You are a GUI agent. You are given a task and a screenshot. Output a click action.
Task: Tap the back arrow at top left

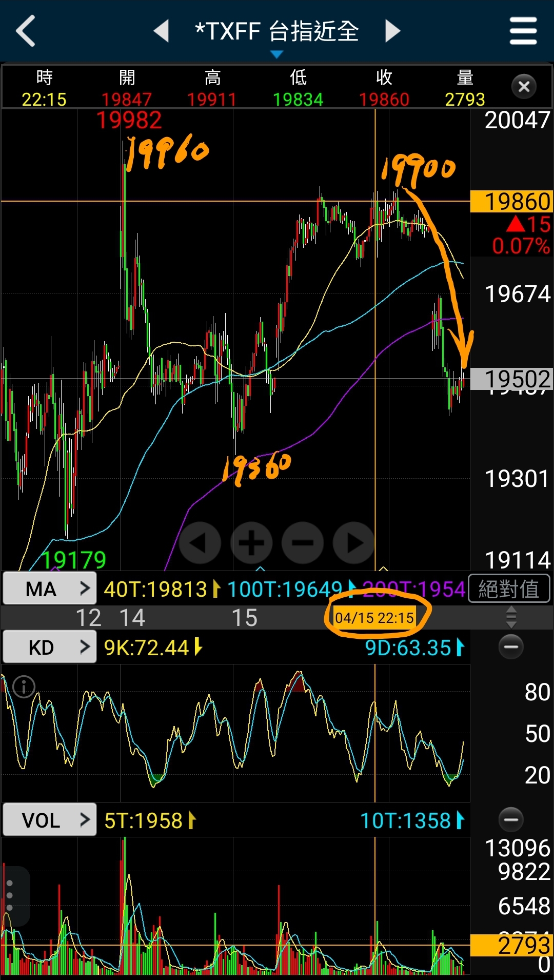coord(26,31)
